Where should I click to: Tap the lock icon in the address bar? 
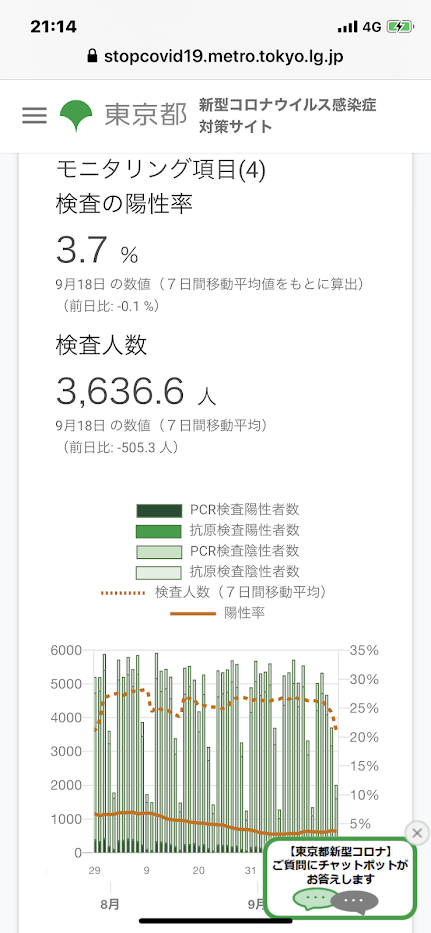tap(92, 57)
